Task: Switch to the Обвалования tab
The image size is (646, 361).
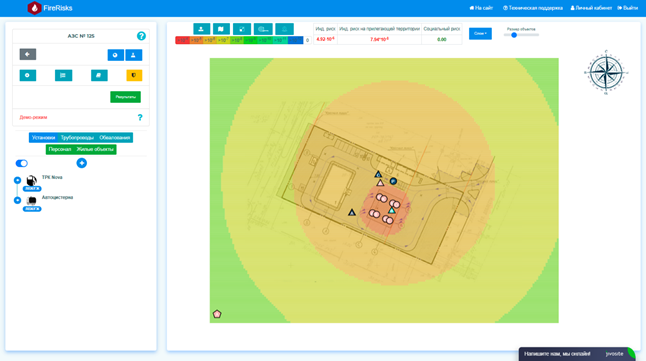Action: (x=115, y=138)
